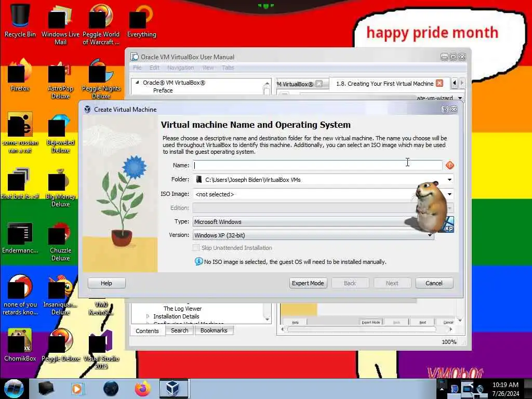Open the Version dropdown arrow
Image resolution: width=532 pixels, height=399 pixels.
coord(430,235)
